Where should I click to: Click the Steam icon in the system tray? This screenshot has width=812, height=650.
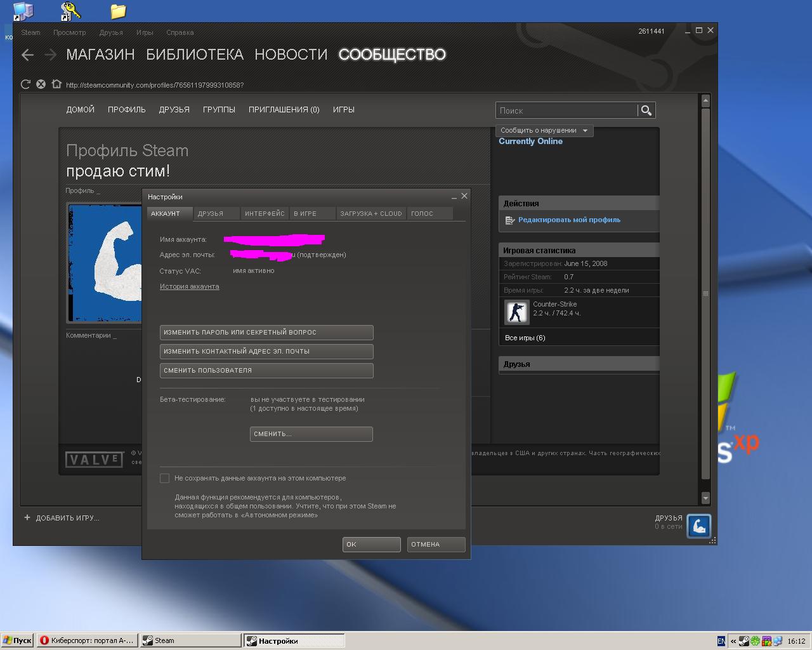click(x=744, y=641)
